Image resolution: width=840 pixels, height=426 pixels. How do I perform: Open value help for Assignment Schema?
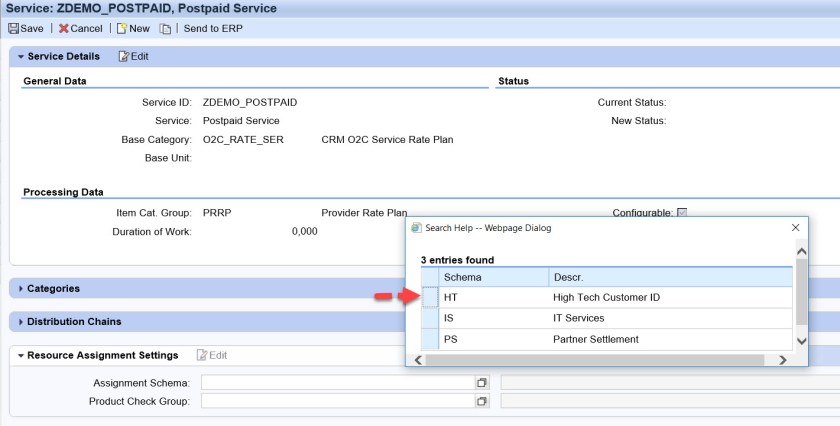tap(481, 383)
